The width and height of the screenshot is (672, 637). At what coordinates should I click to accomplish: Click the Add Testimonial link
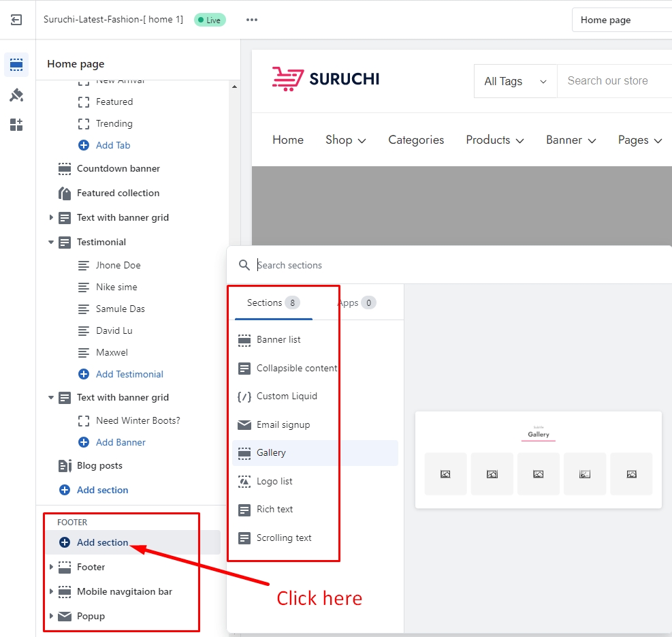129,374
